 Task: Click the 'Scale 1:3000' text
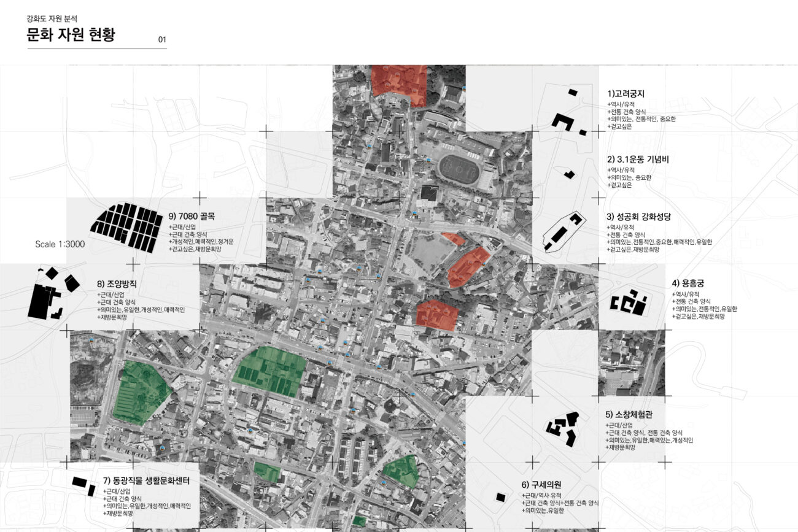(x=60, y=244)
